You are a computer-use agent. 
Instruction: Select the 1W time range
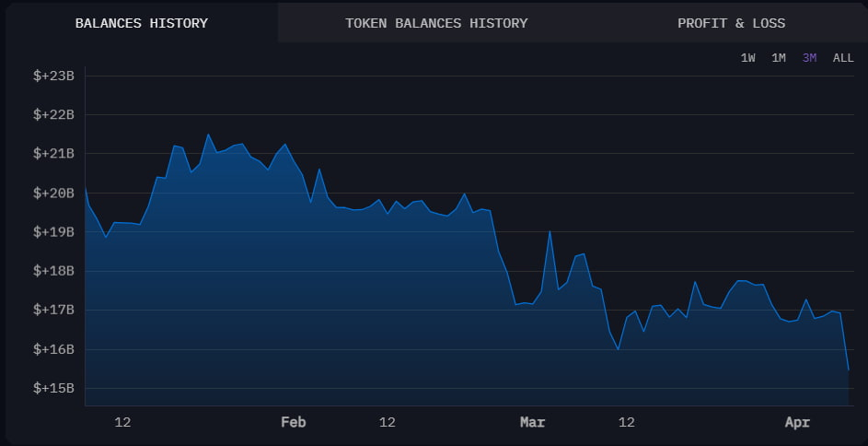[747, 58]
